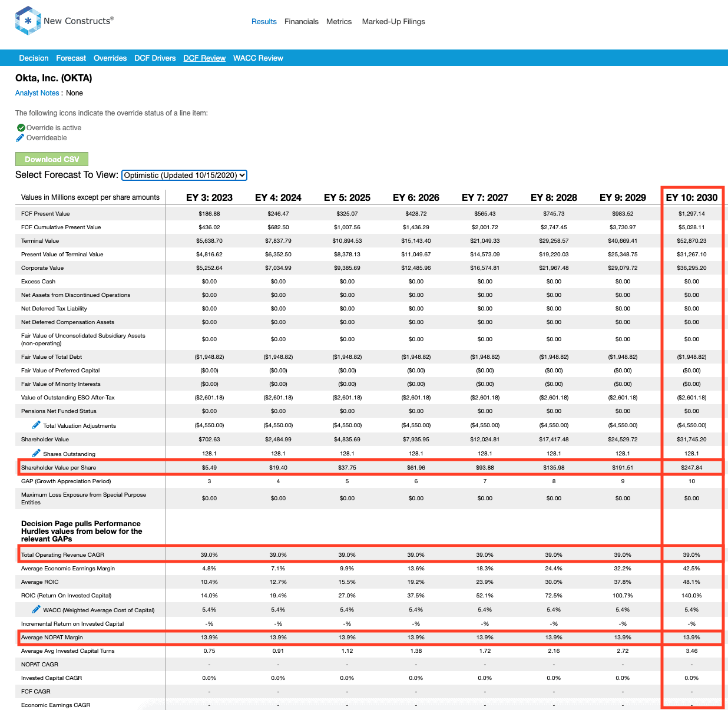Switch to the DCF Review tab

[x=204, y=58]
